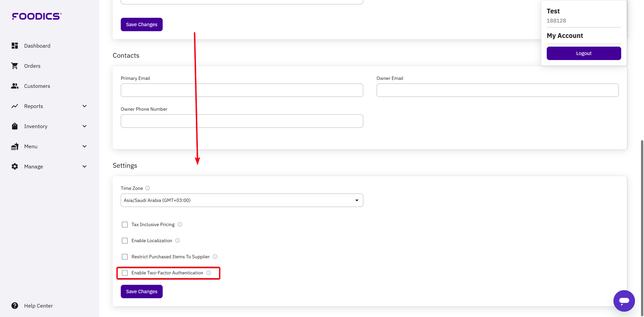Open My Account from the profile panel
The image size is (644, 317).
tap(565, 36)
